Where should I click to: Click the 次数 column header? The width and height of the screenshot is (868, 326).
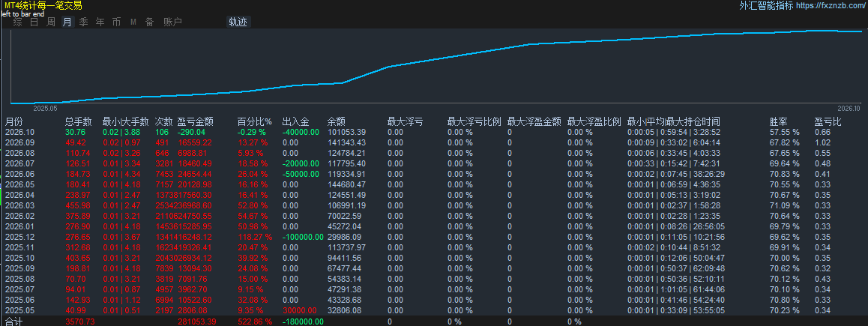[x=164, y=121]
